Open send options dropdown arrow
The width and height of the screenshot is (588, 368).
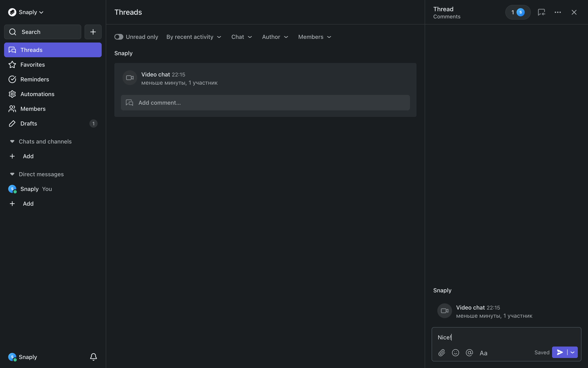click(573, 352)
